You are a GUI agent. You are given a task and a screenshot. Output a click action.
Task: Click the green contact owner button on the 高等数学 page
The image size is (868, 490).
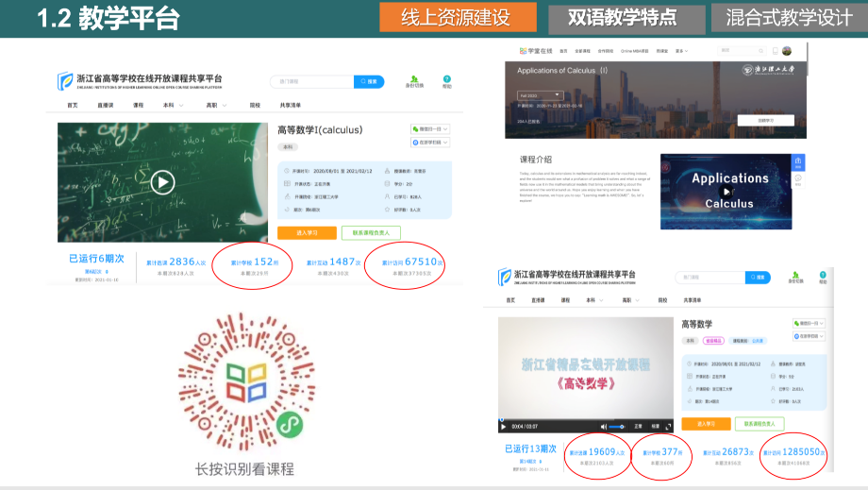tap(759, 424)
